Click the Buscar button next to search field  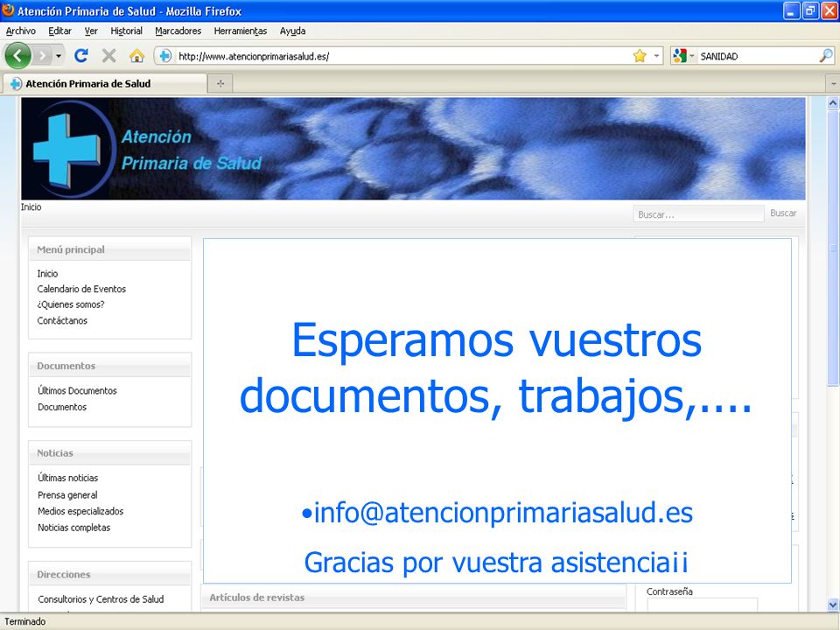pyautogui.click(x=783, y=213)
